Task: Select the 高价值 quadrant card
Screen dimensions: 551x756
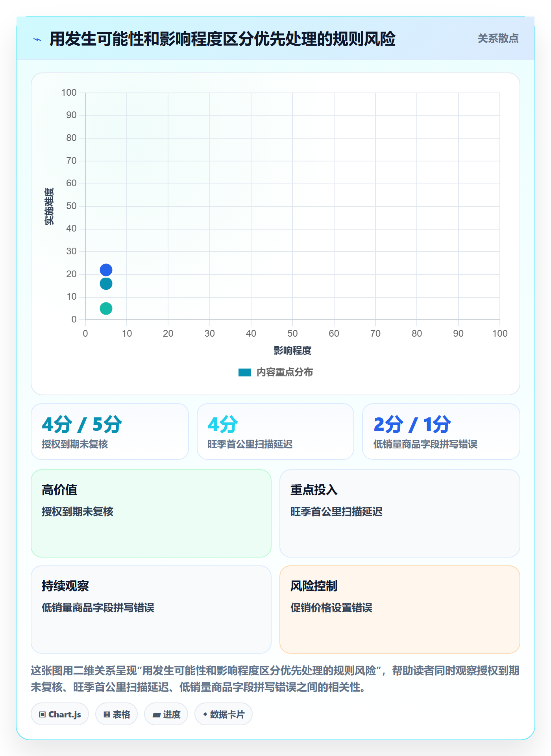Action: [x=151, y=513]
